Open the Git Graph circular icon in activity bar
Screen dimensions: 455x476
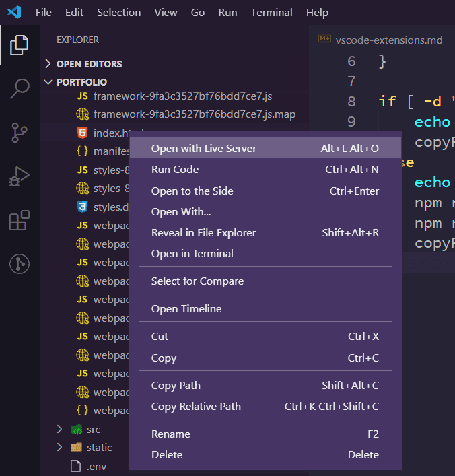click(x=20, y=264)
